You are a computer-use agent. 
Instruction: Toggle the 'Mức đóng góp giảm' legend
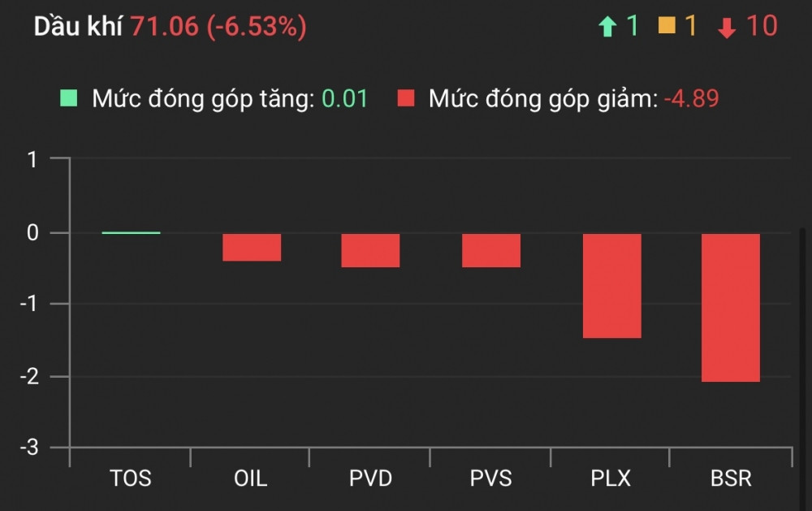[542, 99]
